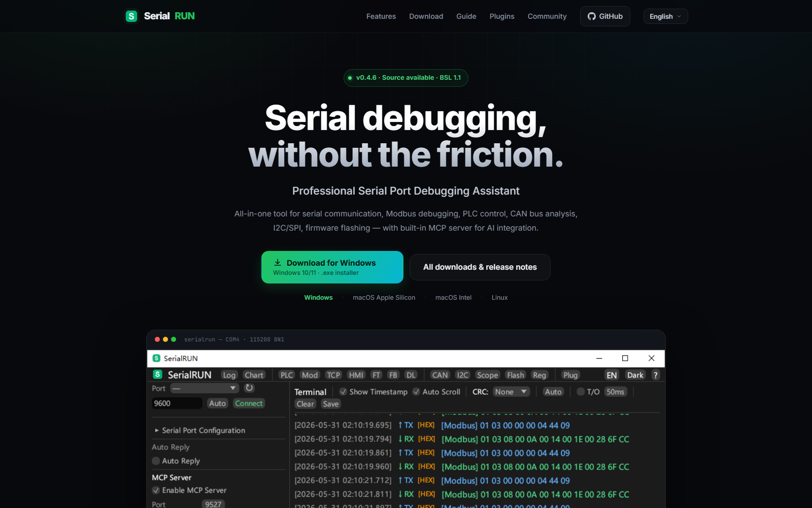
Task: Enable the Auto Reply radio toggle
Action: 156,461
